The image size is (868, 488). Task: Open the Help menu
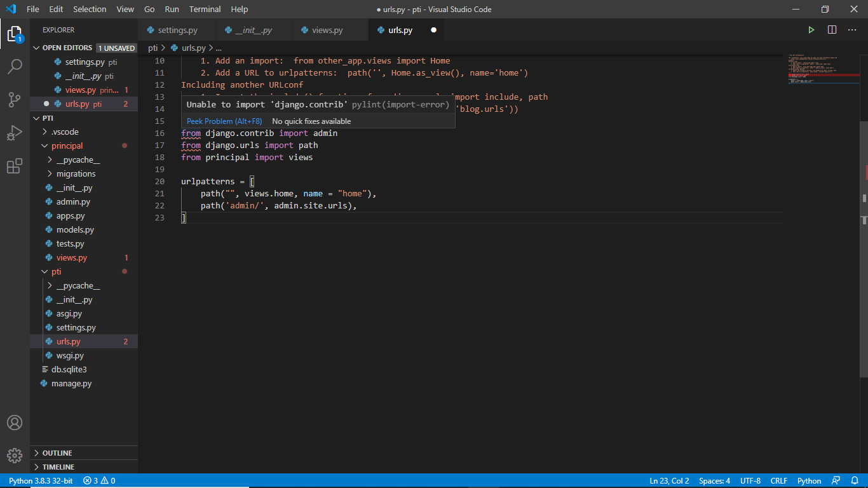(x=240, y=9)
